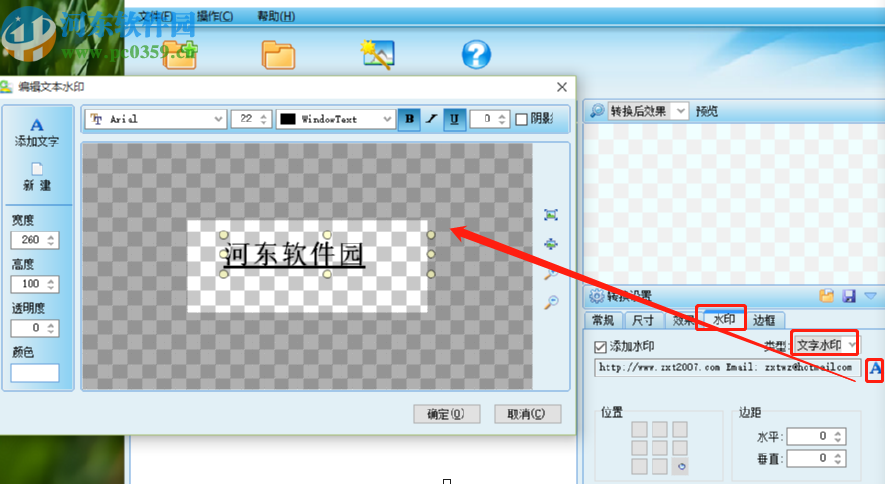The image size is (885, 484).
Task: Click the magnifier icon in the preview header
Action: click(597, 111)
